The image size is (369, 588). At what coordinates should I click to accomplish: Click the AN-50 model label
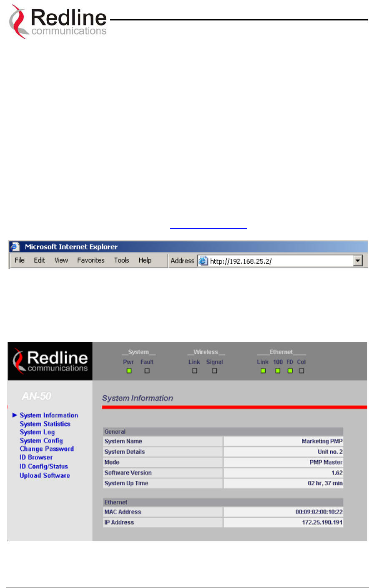pos(37,396)
